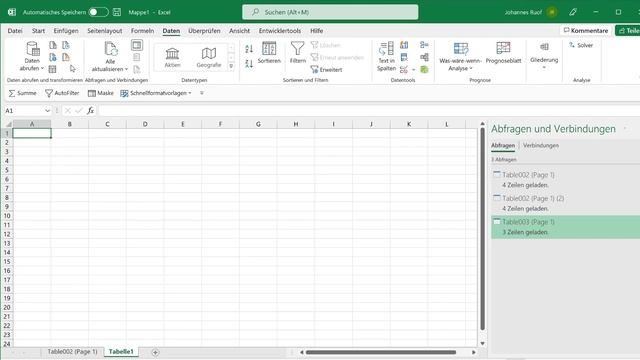
Task: Open the data model management icon
Action: click(x=424, y=69)
